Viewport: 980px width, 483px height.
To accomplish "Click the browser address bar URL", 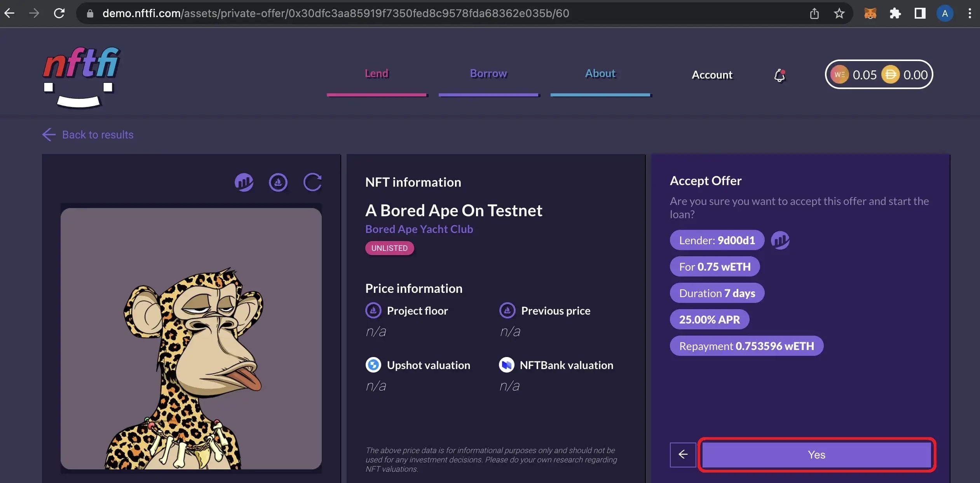I will pos(336,14).
